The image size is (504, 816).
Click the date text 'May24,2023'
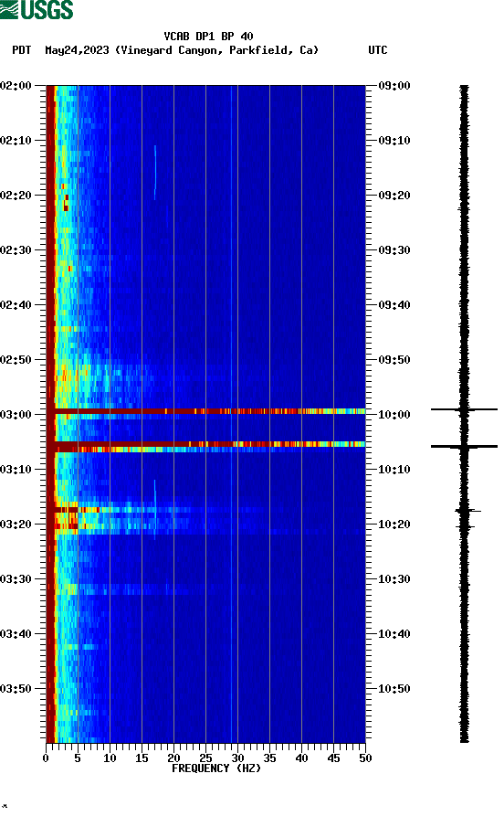click(x=77, y=50)
